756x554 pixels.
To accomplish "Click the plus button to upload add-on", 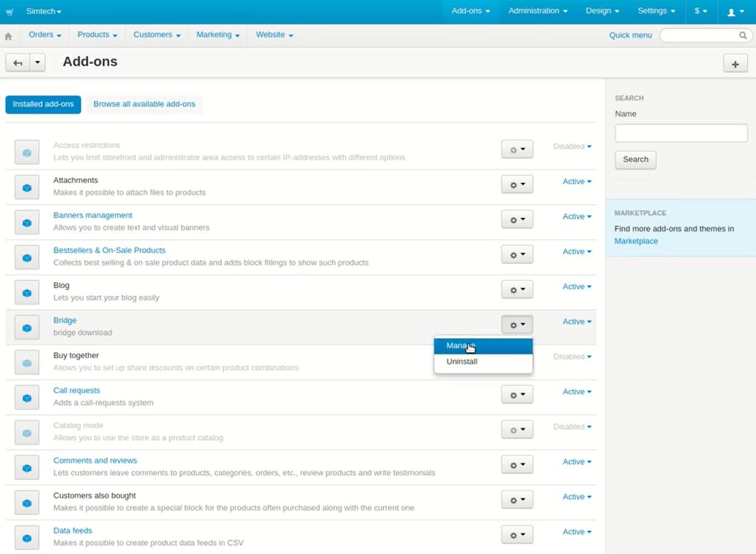I will (x=735, y=63).
